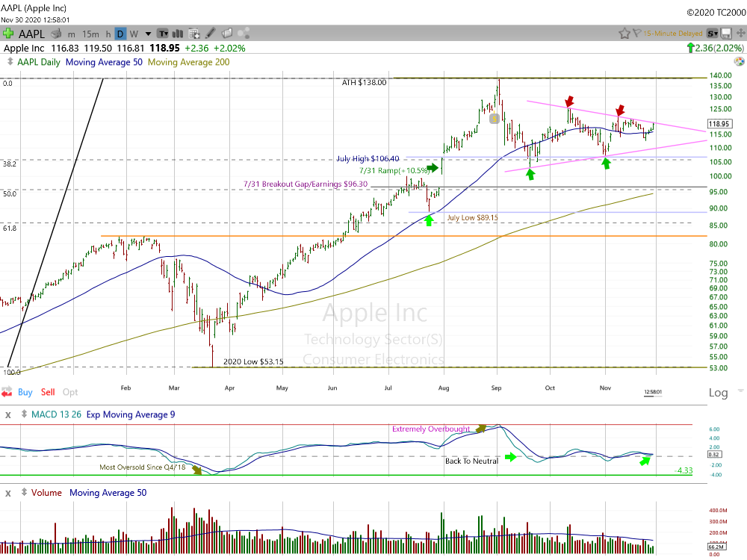Click the reorder arrows beside AAPL Daily
This screenshot has height=560, width=747.
pyautogui.click(x=10, y=62)
